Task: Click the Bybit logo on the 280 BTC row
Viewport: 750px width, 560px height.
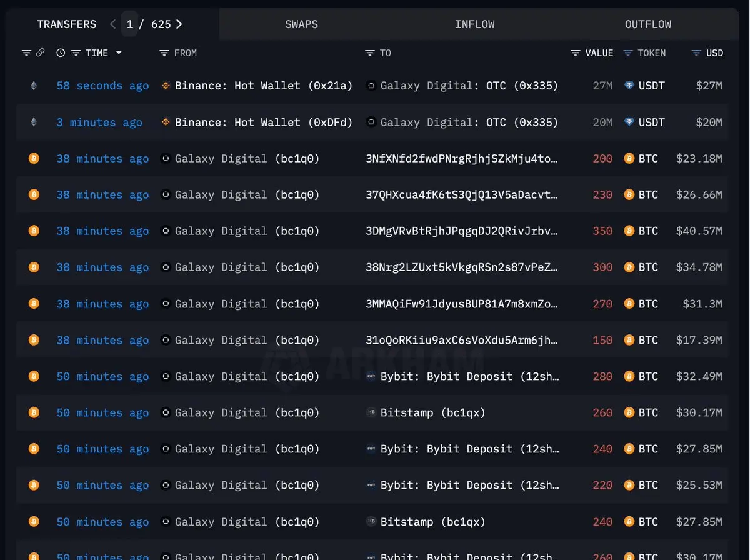Action: coord(371,376)
